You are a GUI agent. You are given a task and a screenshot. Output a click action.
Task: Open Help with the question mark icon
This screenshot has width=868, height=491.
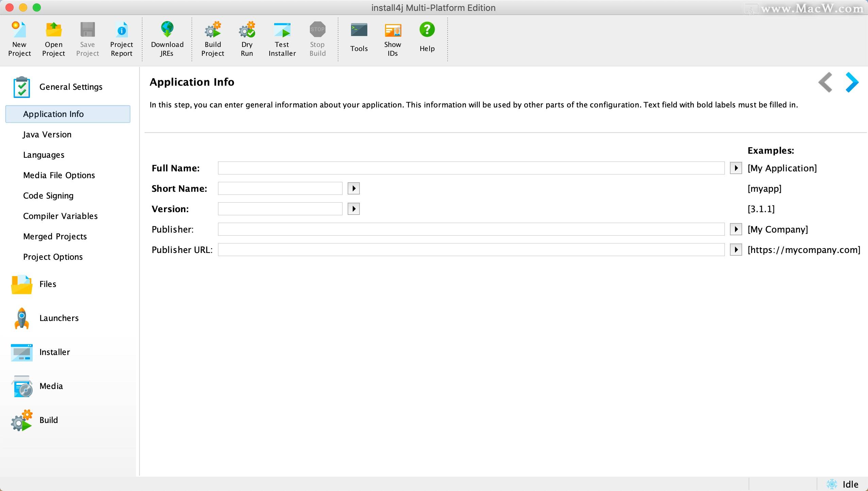427,30
